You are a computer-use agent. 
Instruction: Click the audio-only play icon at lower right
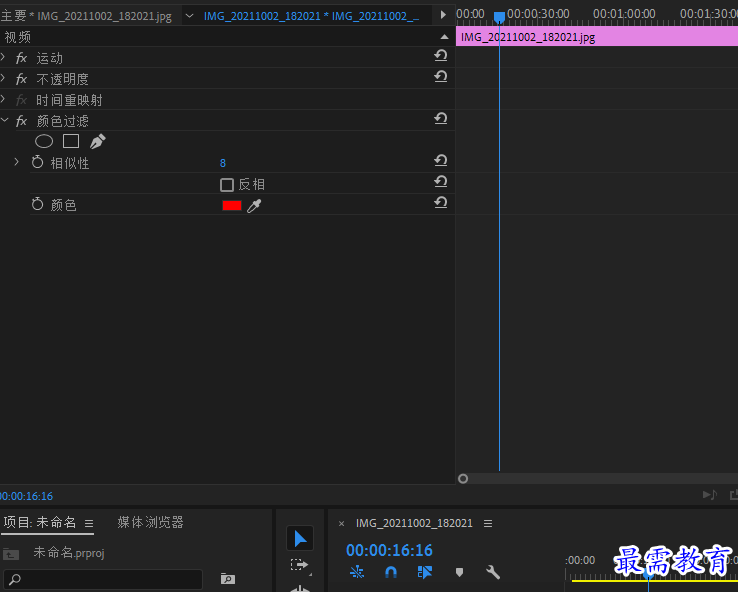click(710, 495)
